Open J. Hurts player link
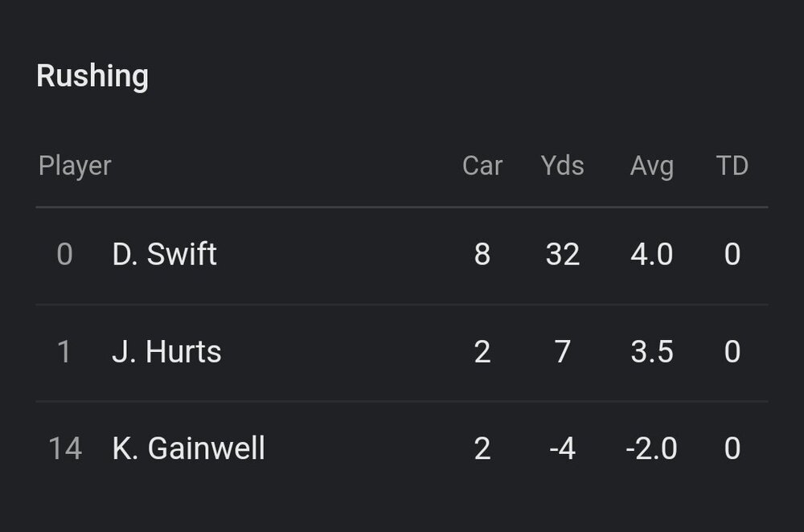Viewport: 804px width, 532px height. [166, 352]
